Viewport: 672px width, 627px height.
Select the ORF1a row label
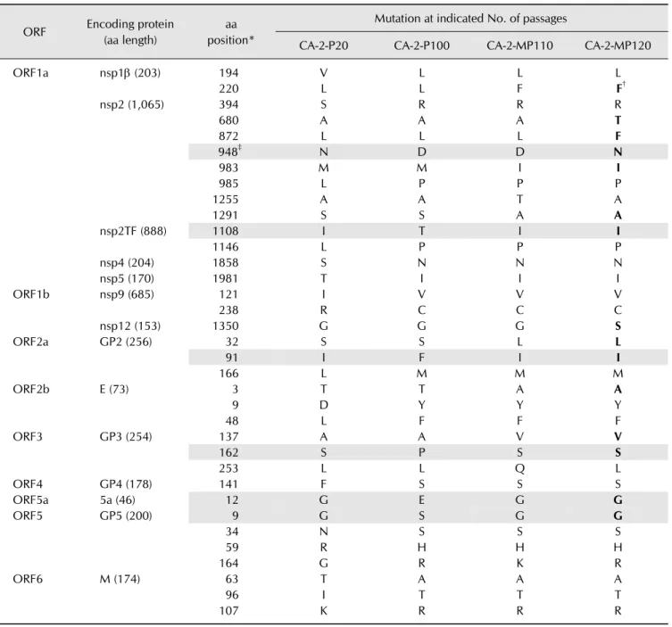(30, 73)
